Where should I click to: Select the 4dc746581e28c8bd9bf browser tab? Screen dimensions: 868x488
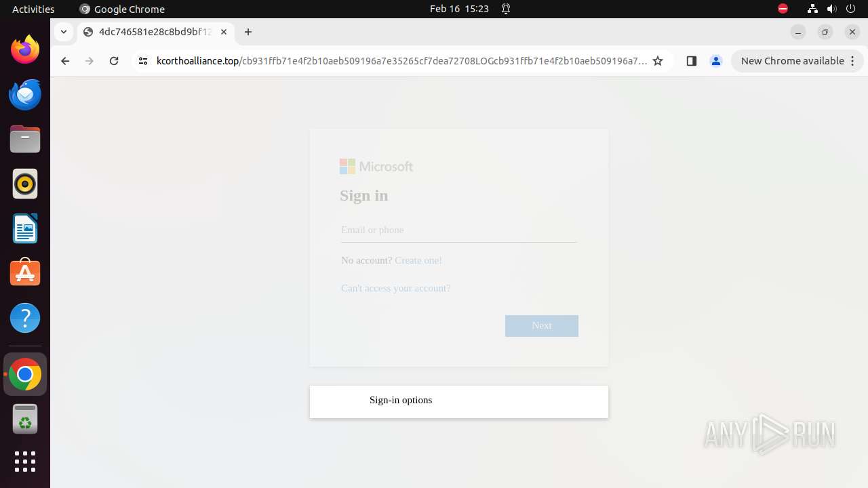156,32
